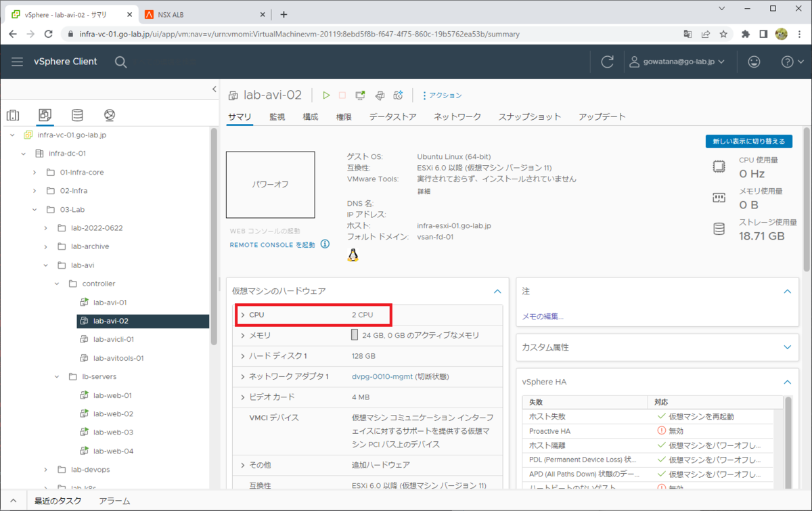Viewport: 812px width, 511px height.
Task: Open the ネットワーク tab
Action: click(x=457, y=116)
